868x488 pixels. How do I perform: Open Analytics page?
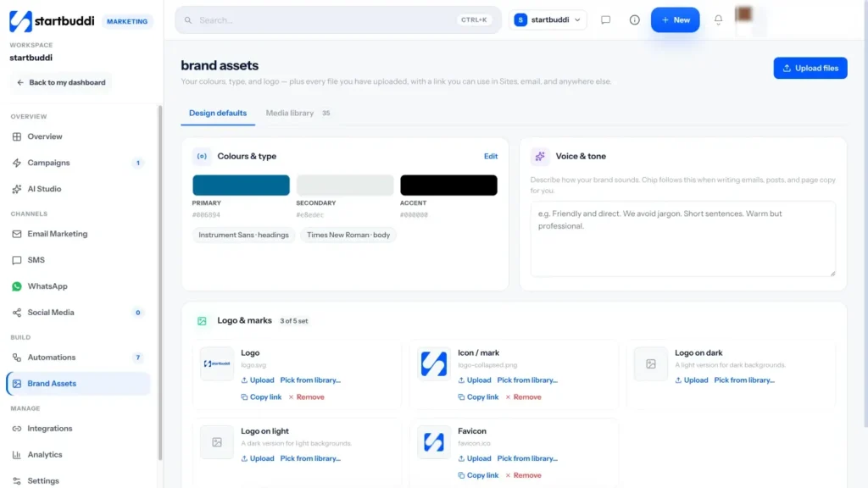78,455
